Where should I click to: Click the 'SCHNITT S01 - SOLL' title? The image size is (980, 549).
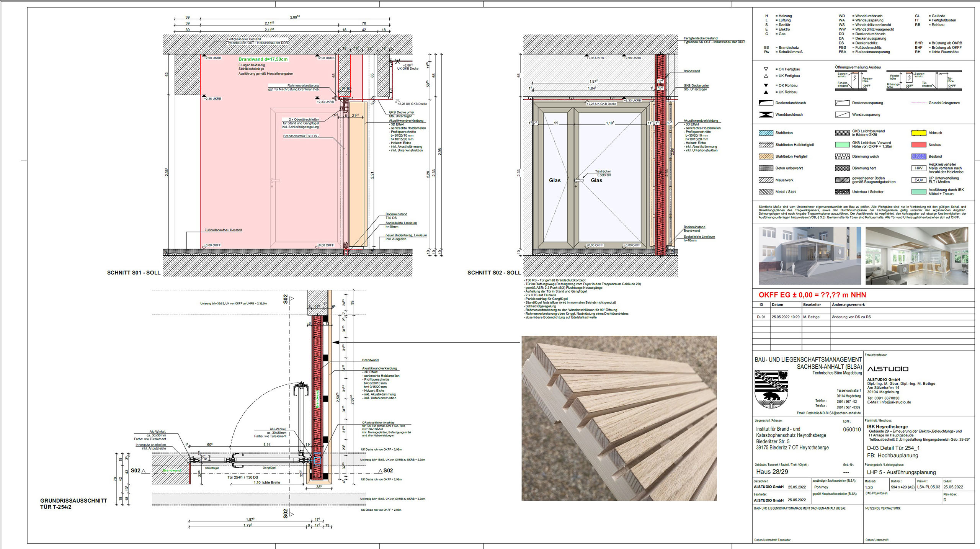[134, 273]
